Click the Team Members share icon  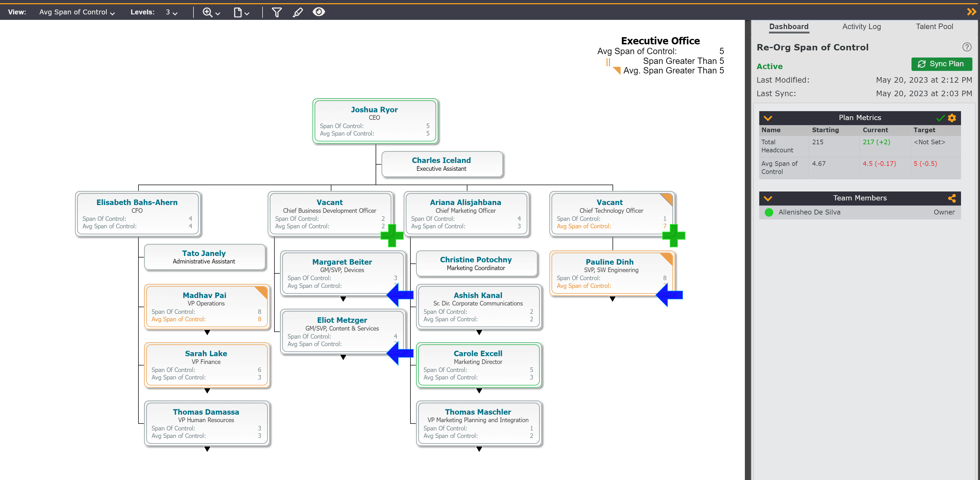[952, 198]
